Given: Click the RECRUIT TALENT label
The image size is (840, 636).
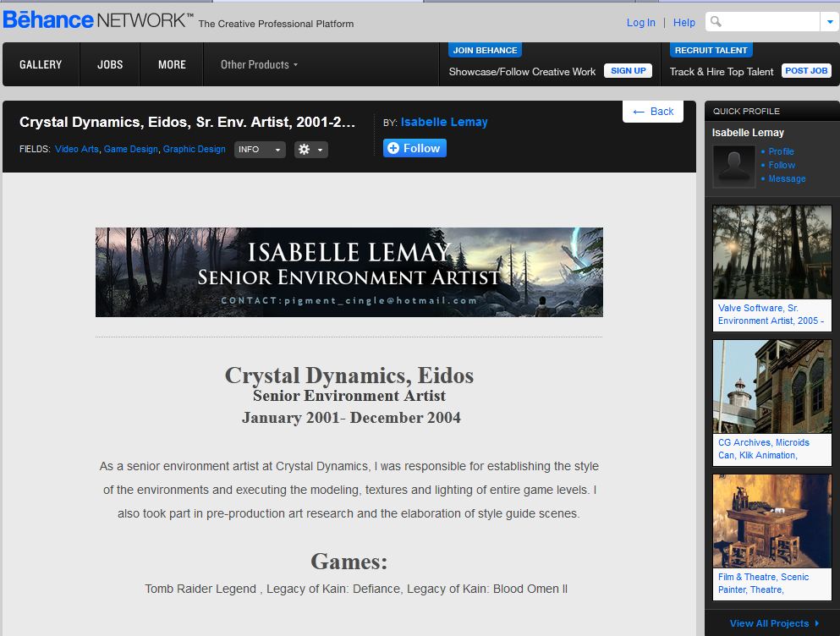Looking at the screenshot, I should coord(711,51).
